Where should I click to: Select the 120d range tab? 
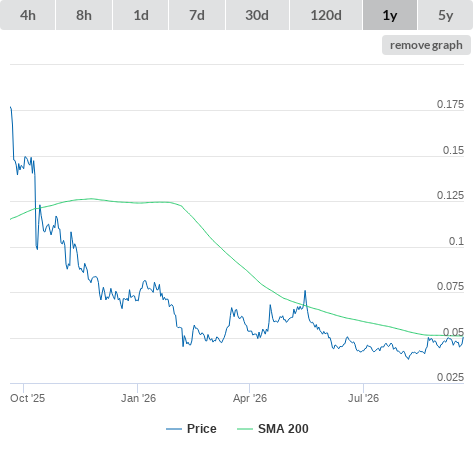tap(326, 15)
